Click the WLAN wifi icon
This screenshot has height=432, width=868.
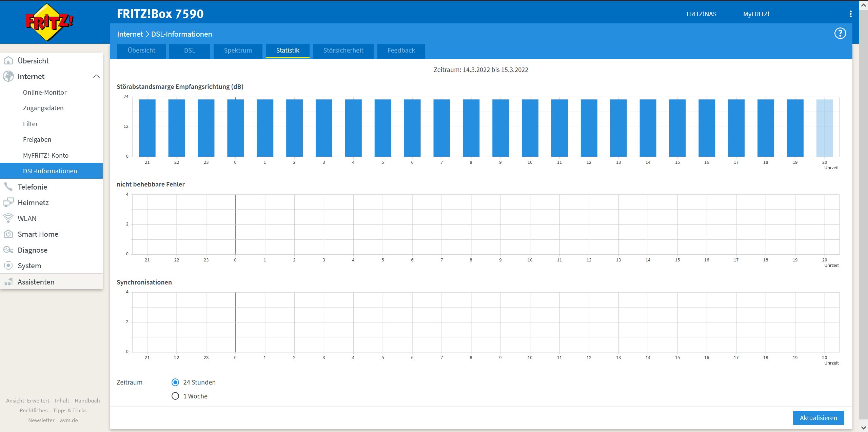pyautogui.click(x=8, y=218)
